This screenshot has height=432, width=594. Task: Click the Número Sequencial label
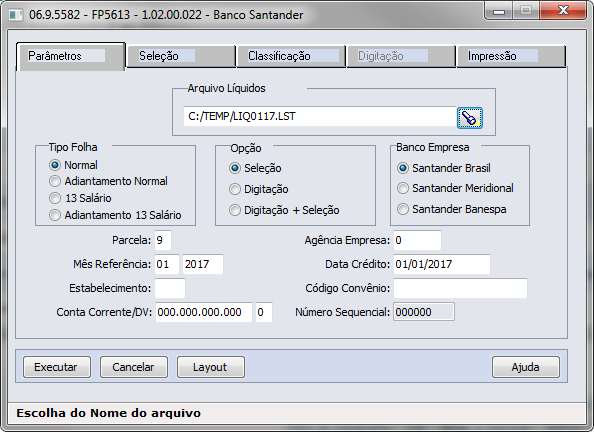pos(342,312)
